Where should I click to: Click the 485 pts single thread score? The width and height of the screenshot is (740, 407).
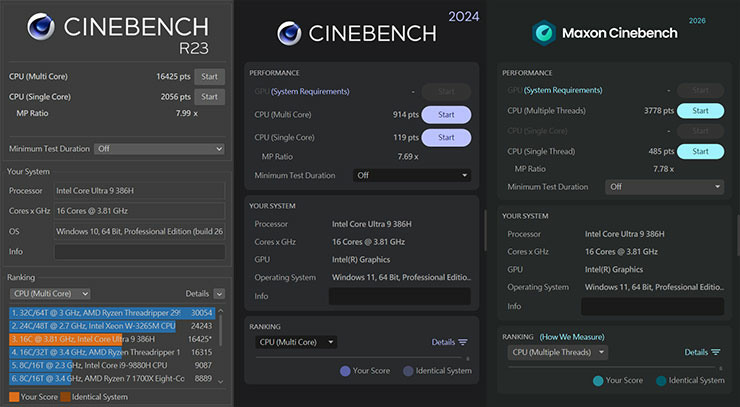point(661,152)
